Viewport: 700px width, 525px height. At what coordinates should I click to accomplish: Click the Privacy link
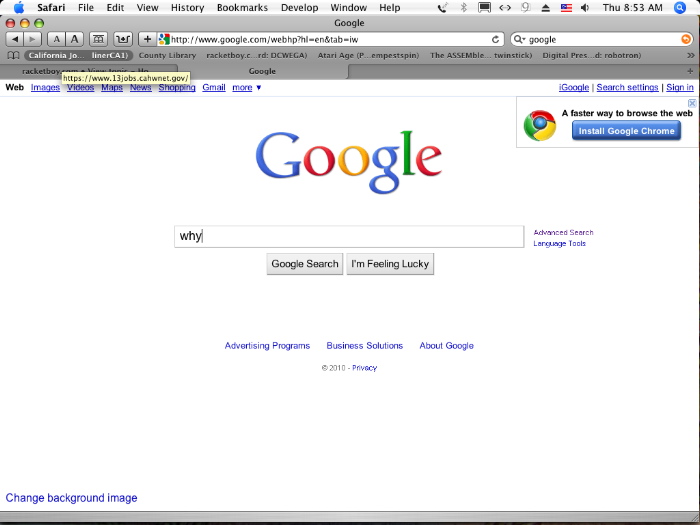tap(364, 368)
